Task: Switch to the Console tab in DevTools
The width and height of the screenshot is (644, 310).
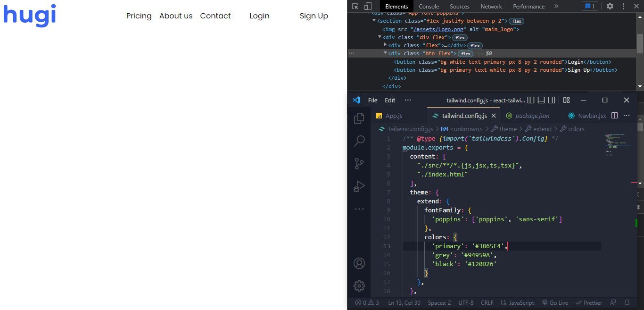Action: point(429,6)
